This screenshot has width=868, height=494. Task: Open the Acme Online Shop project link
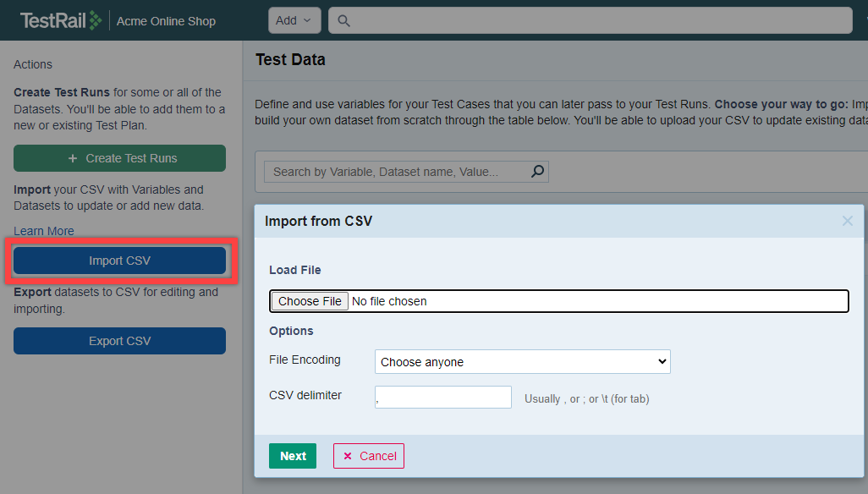[166, 21]
